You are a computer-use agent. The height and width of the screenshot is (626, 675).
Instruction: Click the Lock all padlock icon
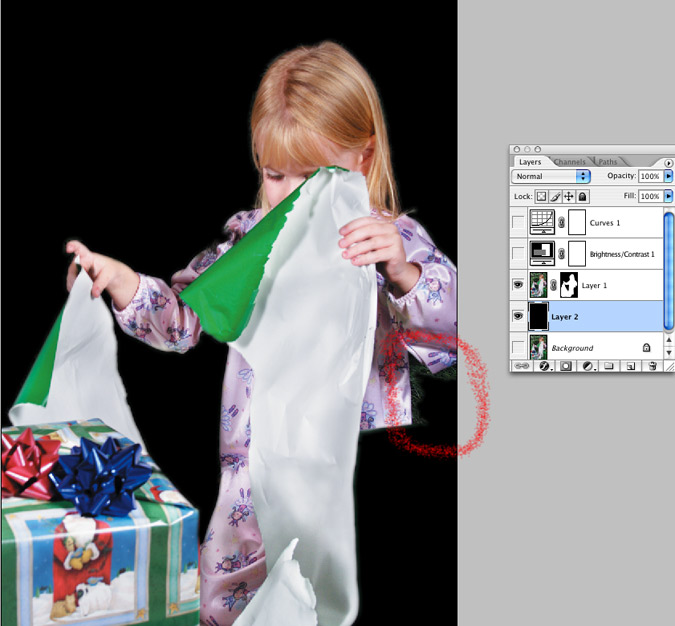coord(582,197)
